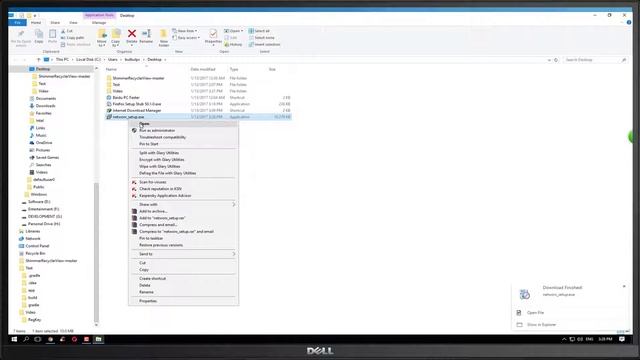Click History in the Open group
Image resolution: width=640 pixels, height=360 pixels.
click(233, 44)
